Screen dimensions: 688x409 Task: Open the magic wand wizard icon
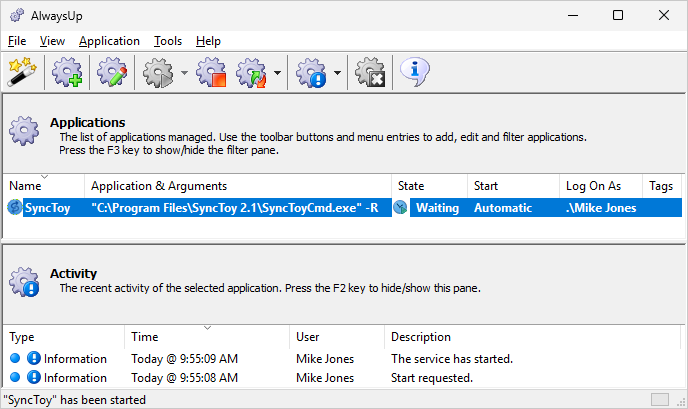pos(22,72)
